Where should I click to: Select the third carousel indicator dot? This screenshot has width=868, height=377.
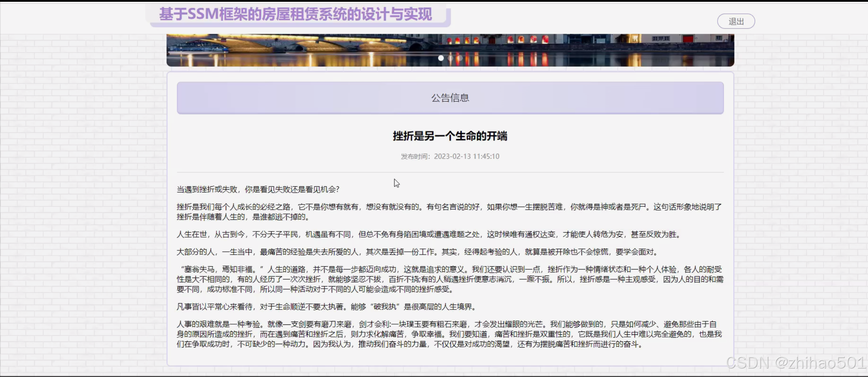[459, 58]
